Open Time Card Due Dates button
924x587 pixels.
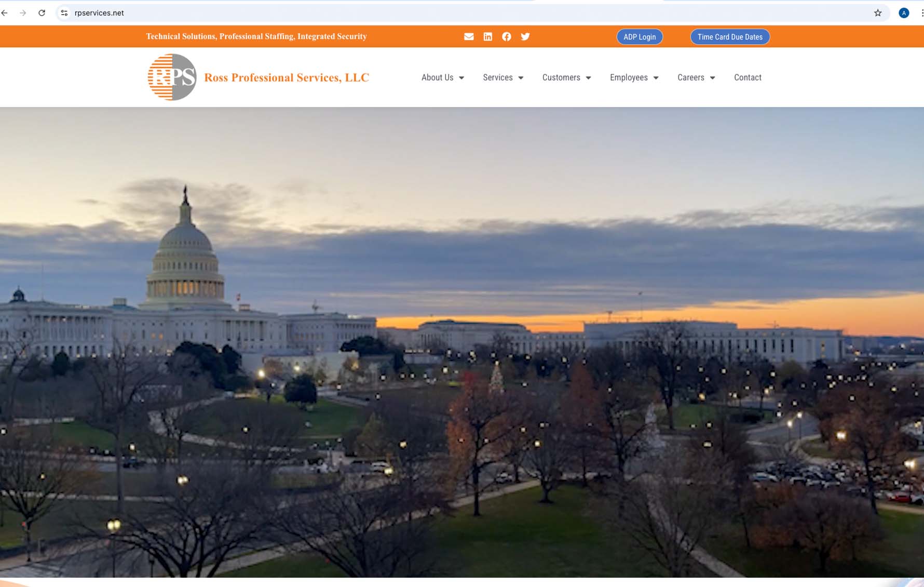pyautogui.click(x=730, y=37)
